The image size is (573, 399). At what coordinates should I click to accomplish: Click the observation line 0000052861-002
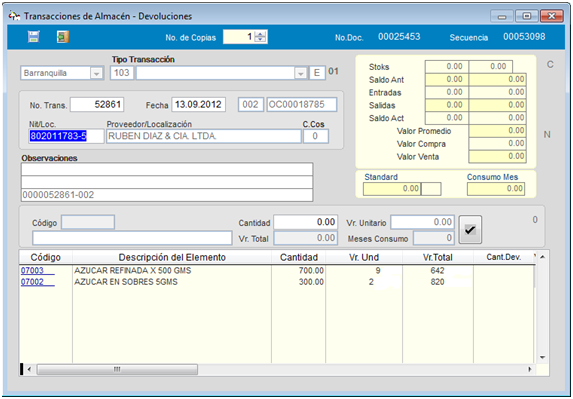click(167, 195)
